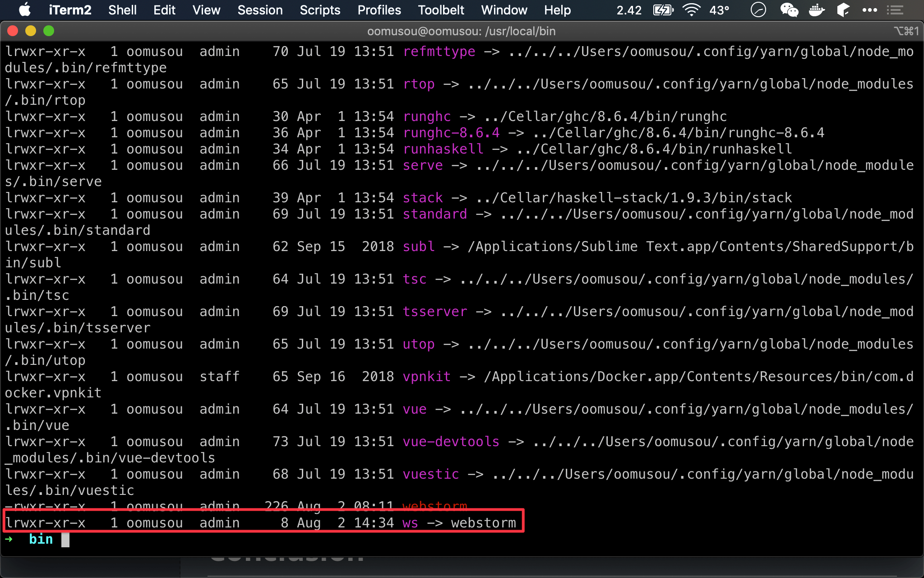Click the three-dots overflow menu bar icon
924x578 pixels.
(x=869, y=10)
